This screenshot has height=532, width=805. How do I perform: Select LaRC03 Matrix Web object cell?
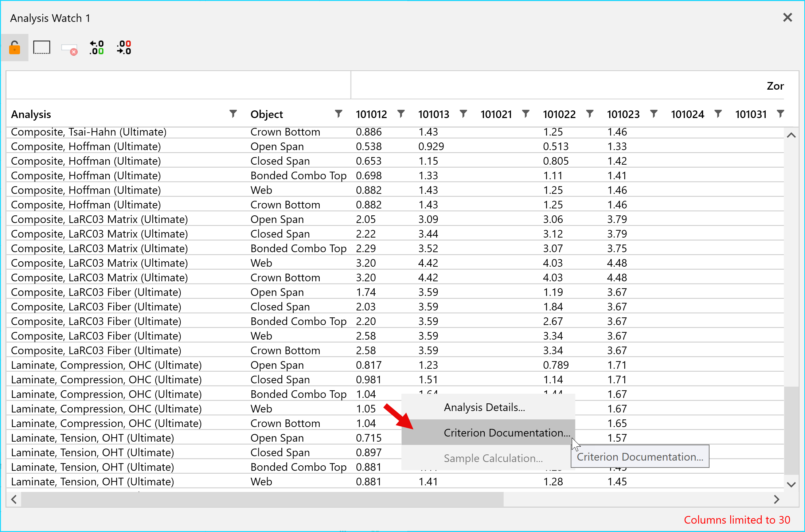click(261, 263)
